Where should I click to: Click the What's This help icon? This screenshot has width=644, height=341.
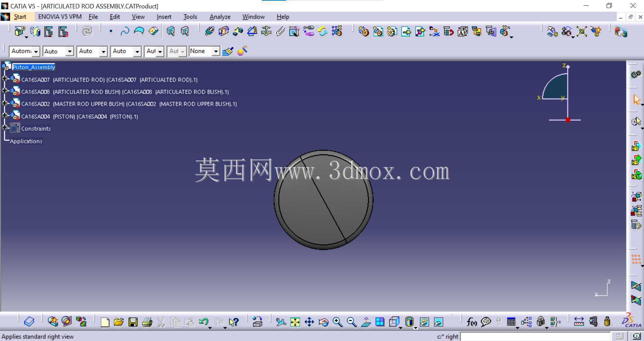point(234,322)
